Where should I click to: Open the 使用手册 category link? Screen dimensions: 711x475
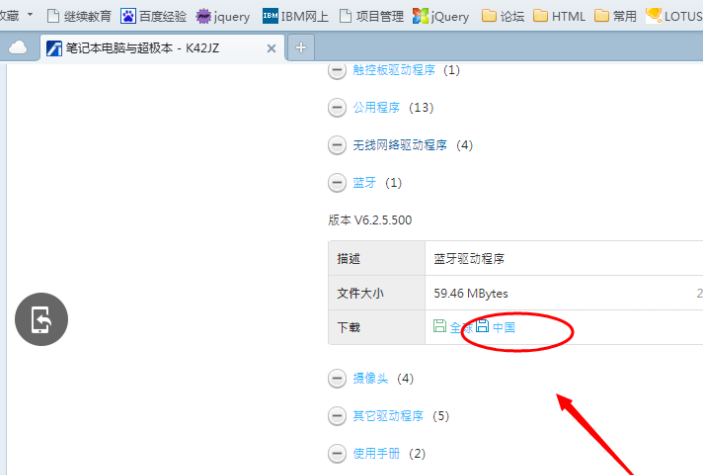[376, 454]
